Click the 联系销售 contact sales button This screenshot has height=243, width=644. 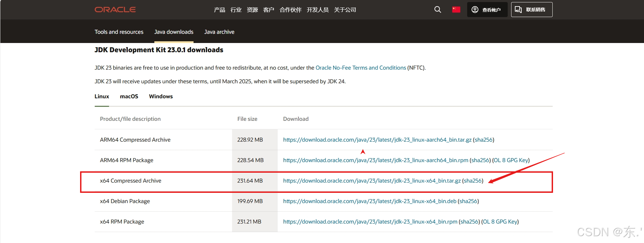532,10
